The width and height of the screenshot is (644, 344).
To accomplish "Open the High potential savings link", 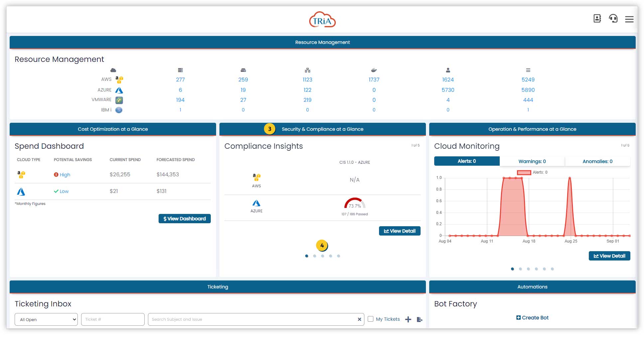I will 65,175.
